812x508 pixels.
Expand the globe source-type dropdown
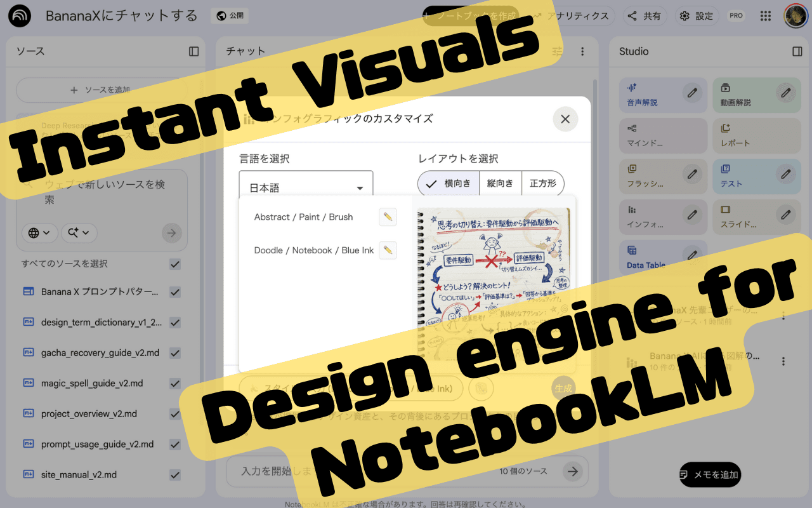click(39, 233)
